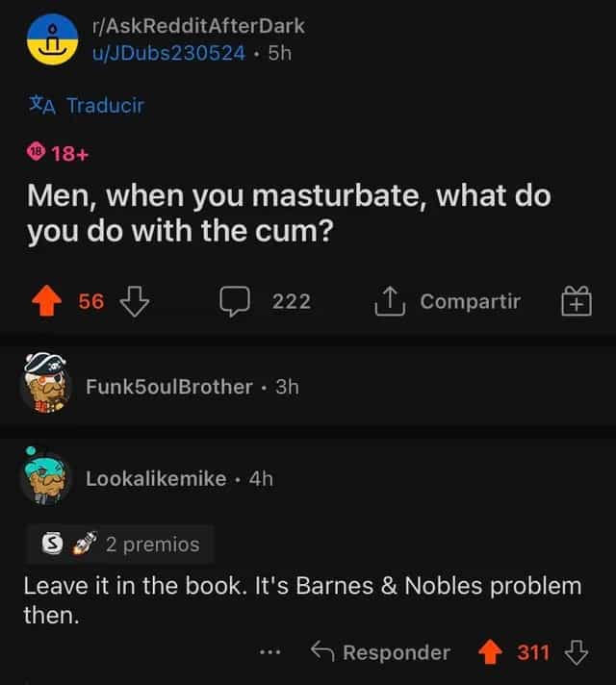
Task: Open the AskRedditAfterDark subreddit avatar
Action: (x=53, y=39)
